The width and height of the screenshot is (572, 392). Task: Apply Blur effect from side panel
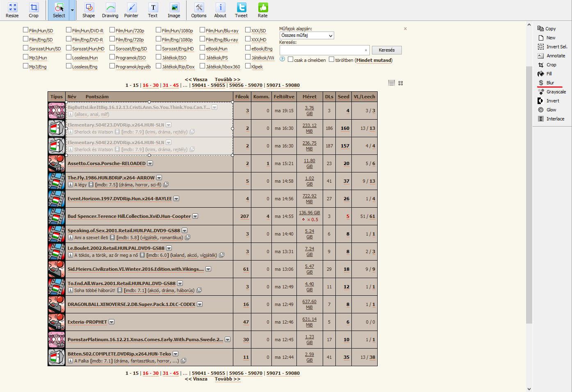(546, 83)
